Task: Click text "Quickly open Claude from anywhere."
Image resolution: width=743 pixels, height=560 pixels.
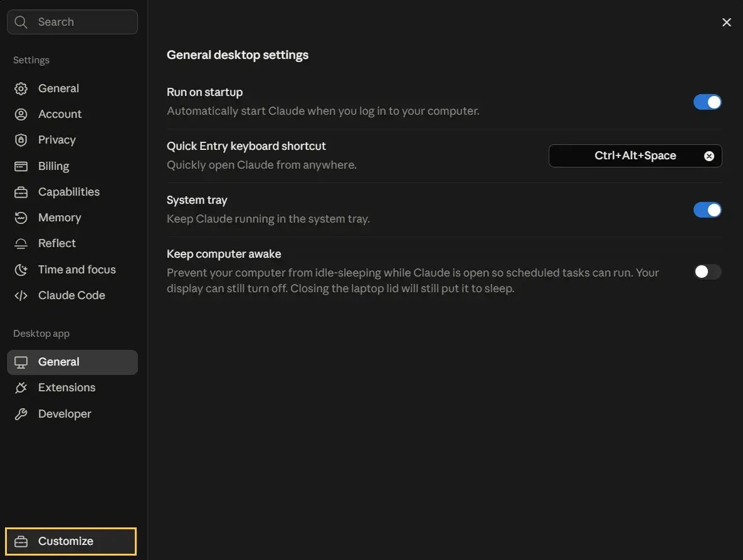Action: pyautogui.click(x=261, y=165)
